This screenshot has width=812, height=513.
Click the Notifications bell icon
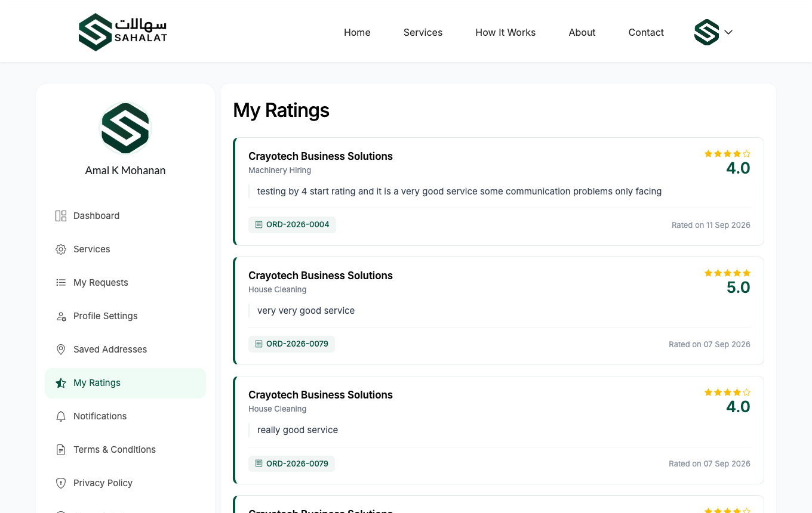tap(61, 416)
